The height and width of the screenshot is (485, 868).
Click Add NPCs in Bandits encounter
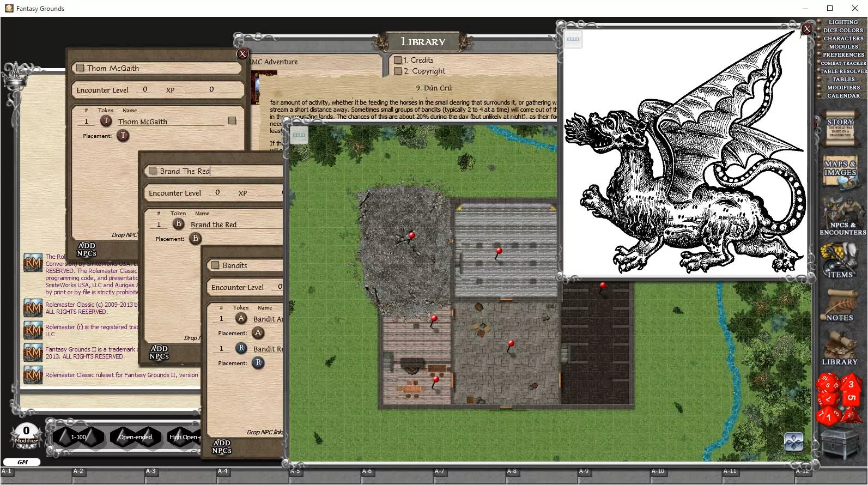222,446
